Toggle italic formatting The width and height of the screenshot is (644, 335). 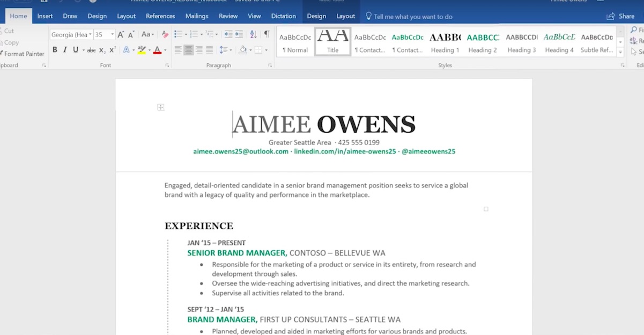(64, 49)
